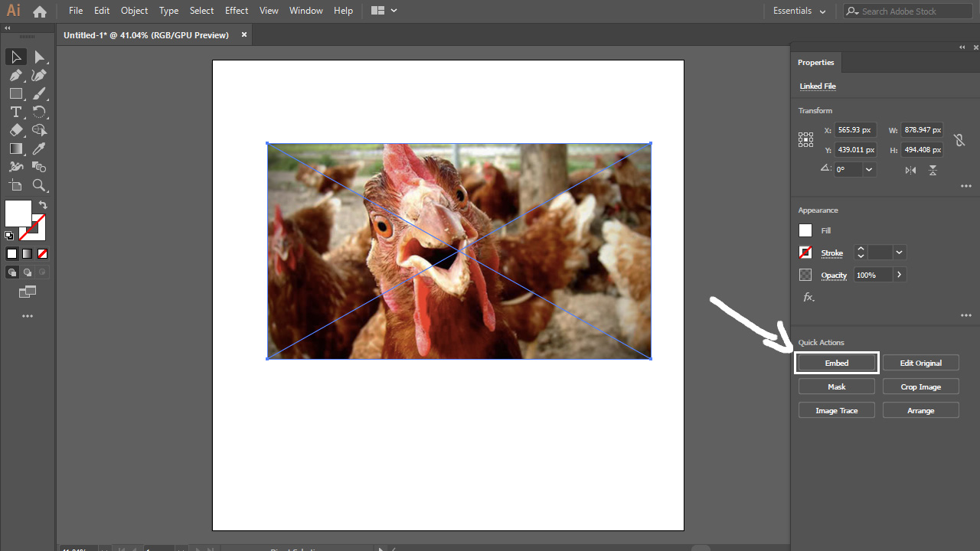Collapse the Properties panel to icons

coord(962,47)
